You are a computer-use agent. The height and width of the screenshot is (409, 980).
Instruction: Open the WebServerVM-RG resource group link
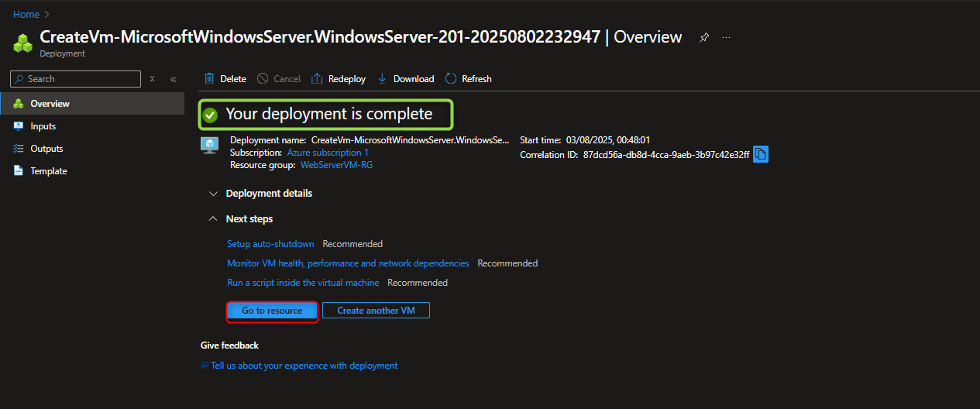[x=336, y=165]
